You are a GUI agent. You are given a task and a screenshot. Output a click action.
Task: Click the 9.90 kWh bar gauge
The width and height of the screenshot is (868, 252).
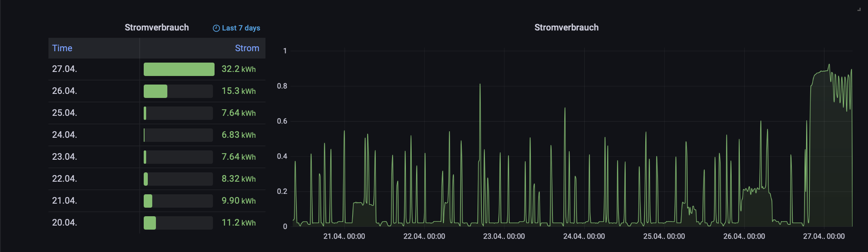pyautogui.click(x=178, y=201)
